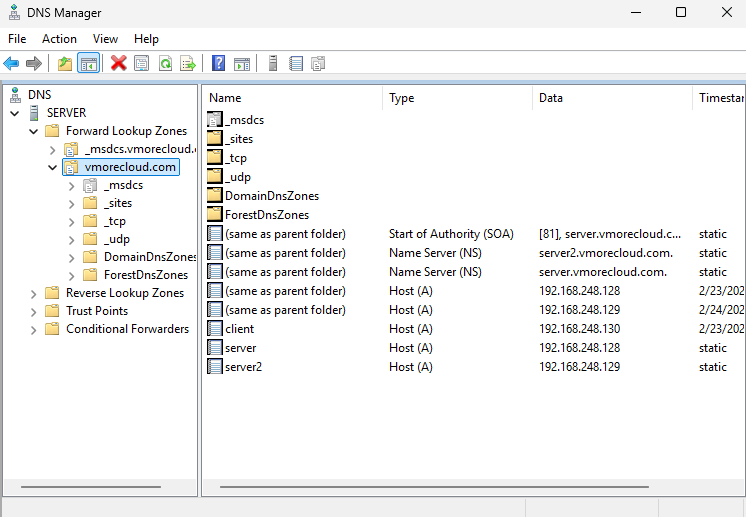
Task: Select _msdcs under vmorecloud.com in tree
Action: [123, 185]
